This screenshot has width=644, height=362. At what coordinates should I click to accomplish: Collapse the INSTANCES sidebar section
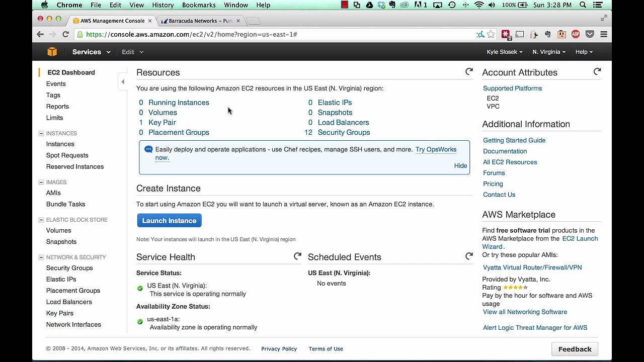click(41, 133)
